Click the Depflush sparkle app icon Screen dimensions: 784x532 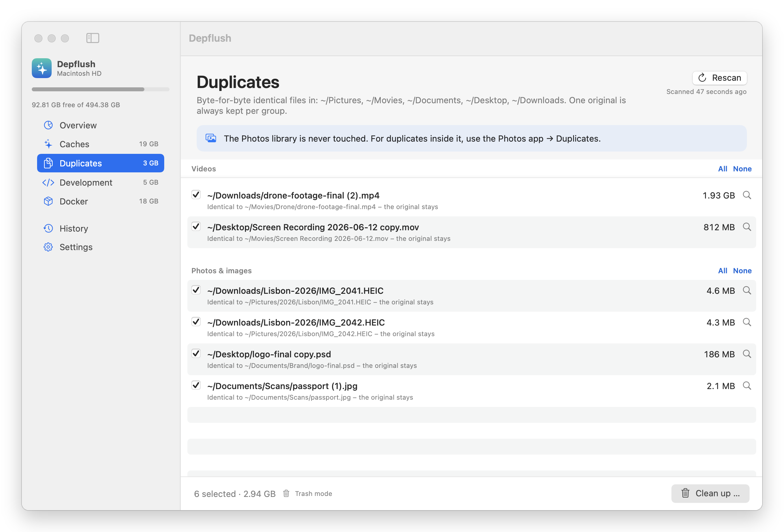point(42,68)
